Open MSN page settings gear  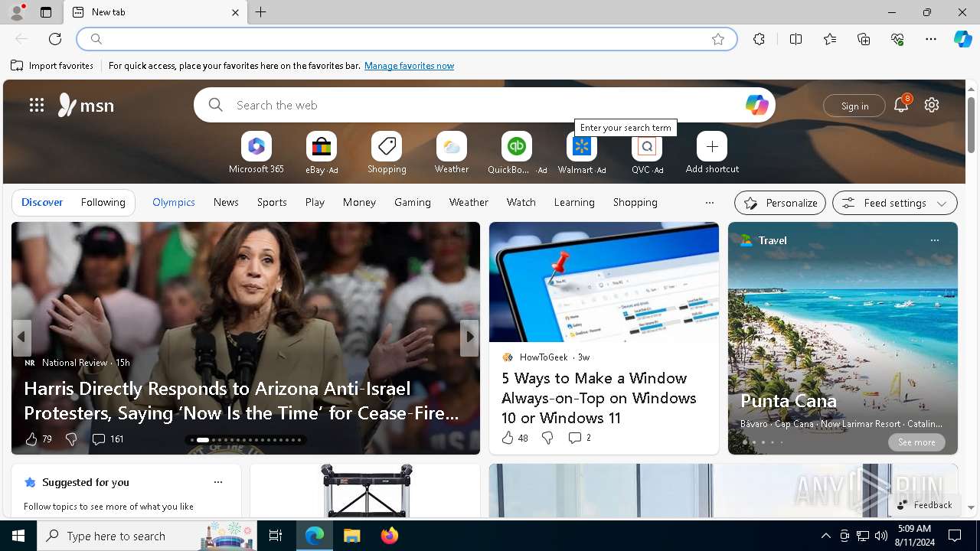point(932,105)
